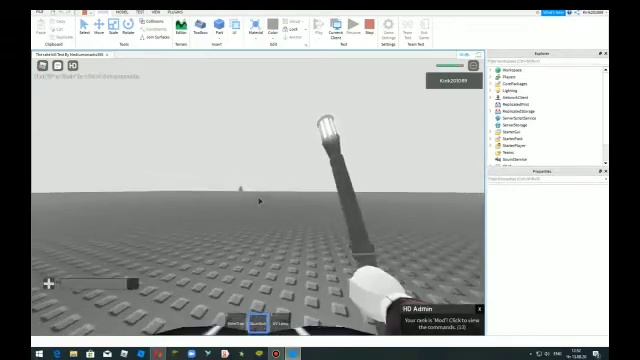The image size is (640, 360).
Task: Open the HD Admin icon in top bar
Action: click(73, 66)
